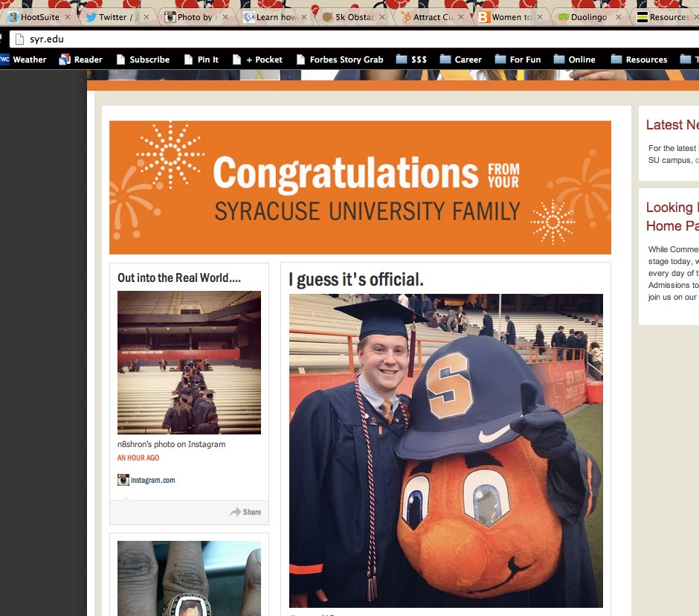699x616 pixels.
Task: Click the Latest News heading
Action: 672,125
